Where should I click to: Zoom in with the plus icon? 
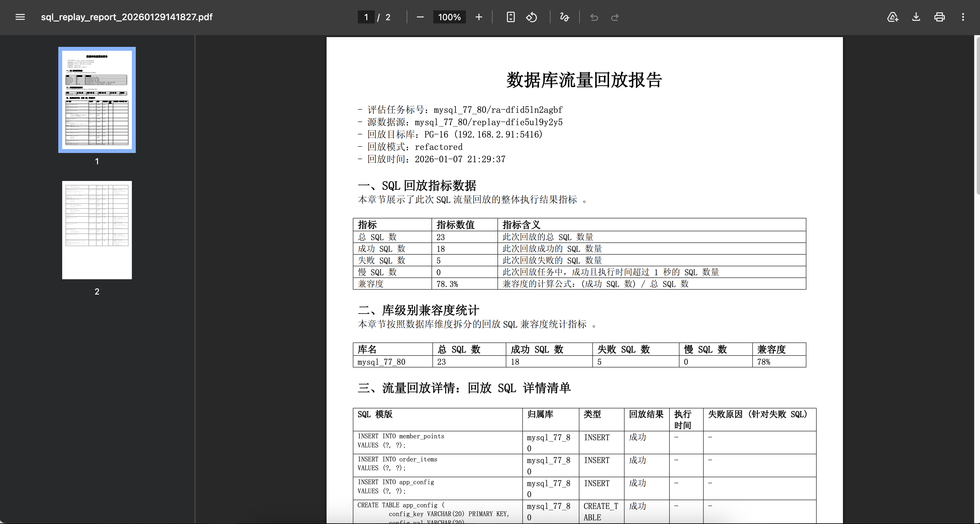pos(479,17)
